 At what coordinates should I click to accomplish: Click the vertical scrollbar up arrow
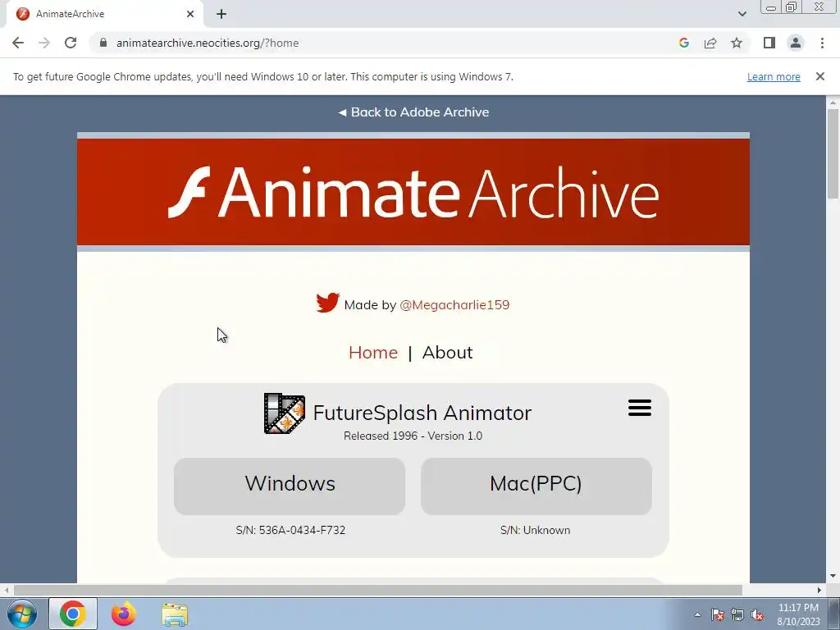tap(833, 102)
